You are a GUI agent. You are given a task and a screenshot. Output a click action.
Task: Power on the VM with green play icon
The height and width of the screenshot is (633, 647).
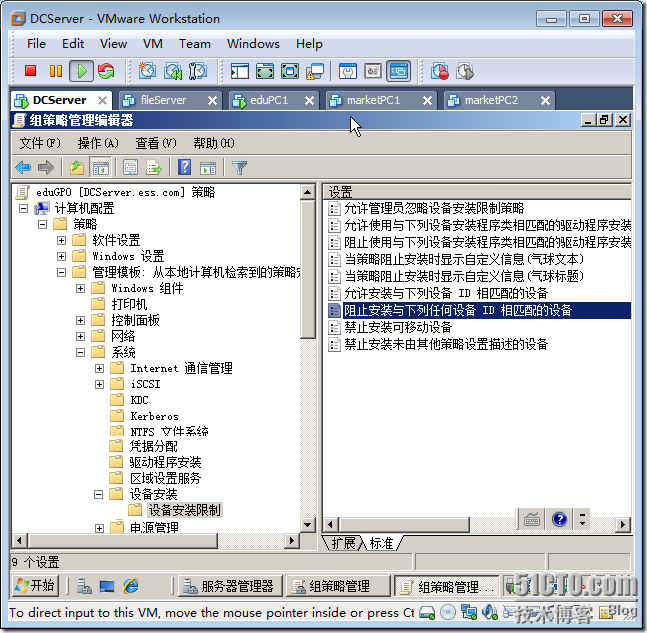point(81,71)
